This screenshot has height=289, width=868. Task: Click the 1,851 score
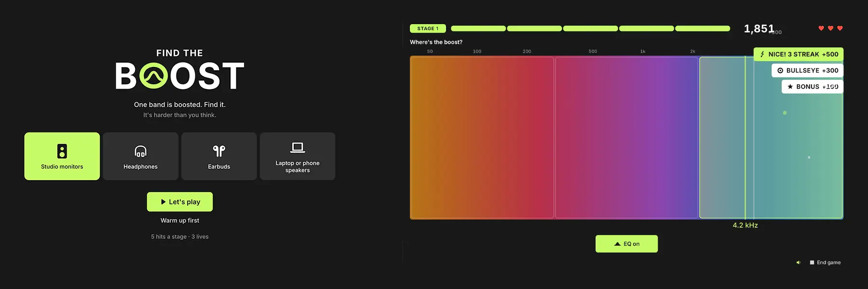(759, 29)
